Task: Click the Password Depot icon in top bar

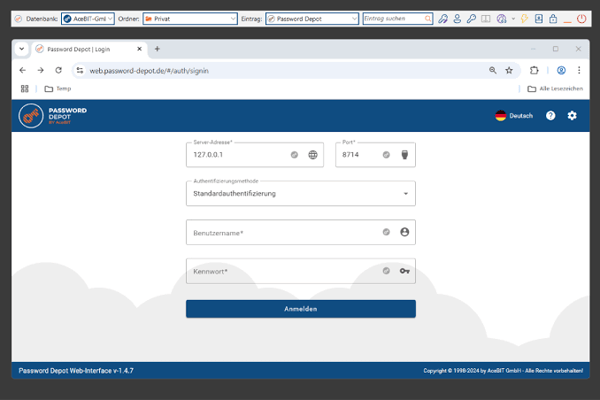Action: pos(18,19)
